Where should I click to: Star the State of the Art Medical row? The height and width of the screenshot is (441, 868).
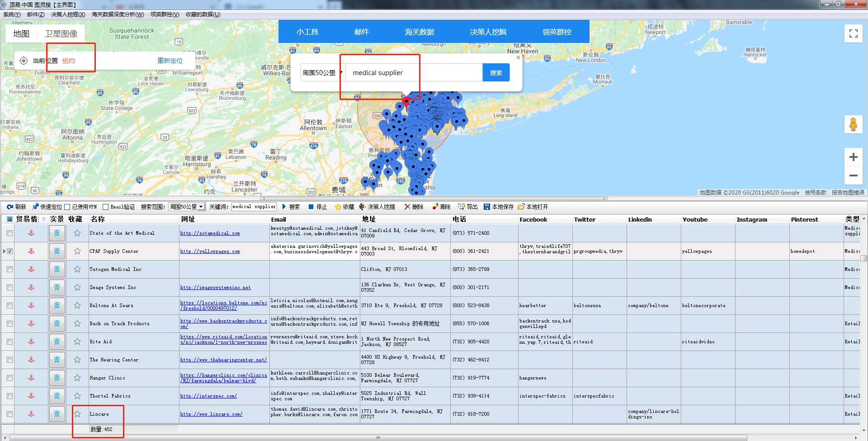(77, 233)
